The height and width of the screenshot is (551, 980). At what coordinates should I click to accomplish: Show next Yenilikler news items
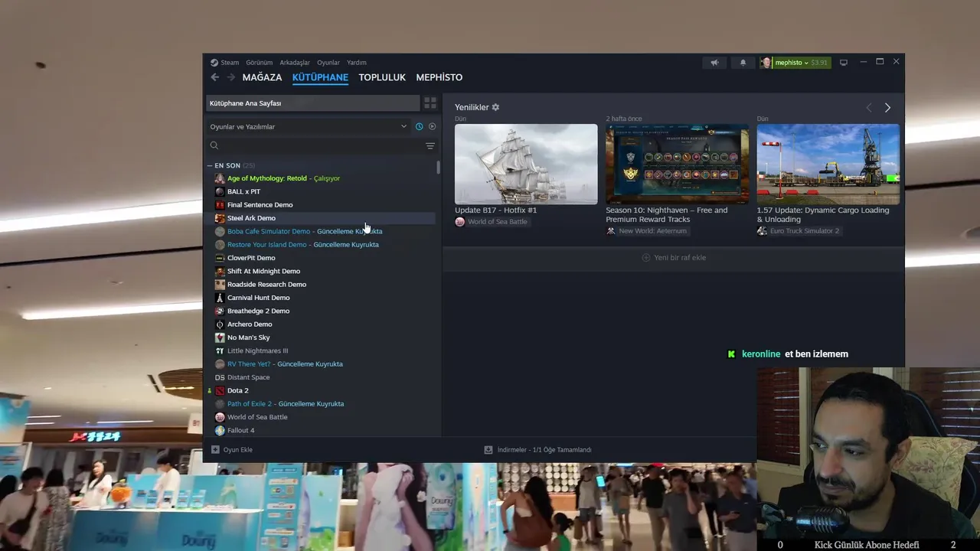(887, 108)
